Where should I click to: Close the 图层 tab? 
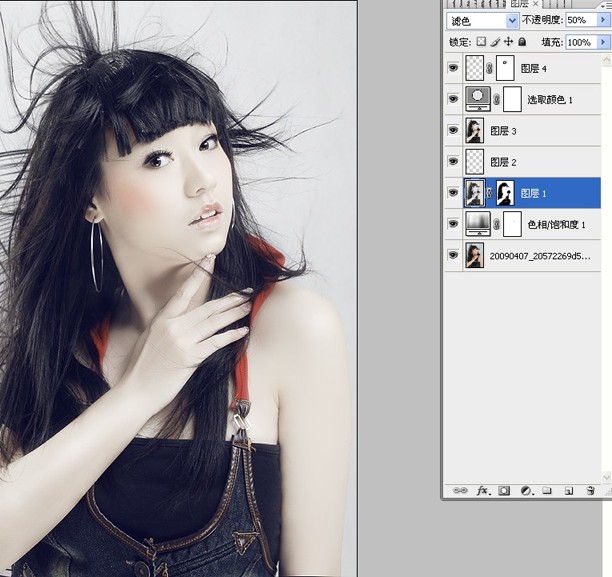point(536,4)
